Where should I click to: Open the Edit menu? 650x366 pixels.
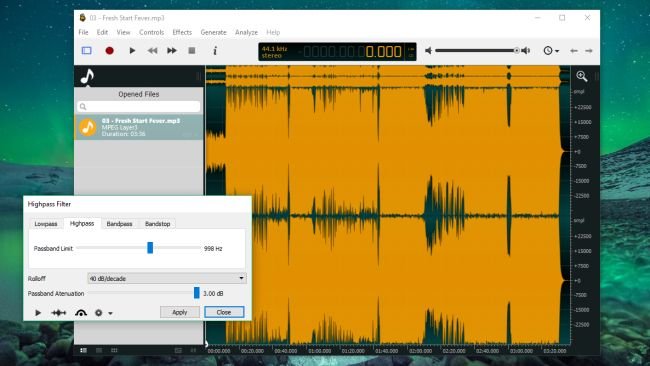[x=102, y=32]
